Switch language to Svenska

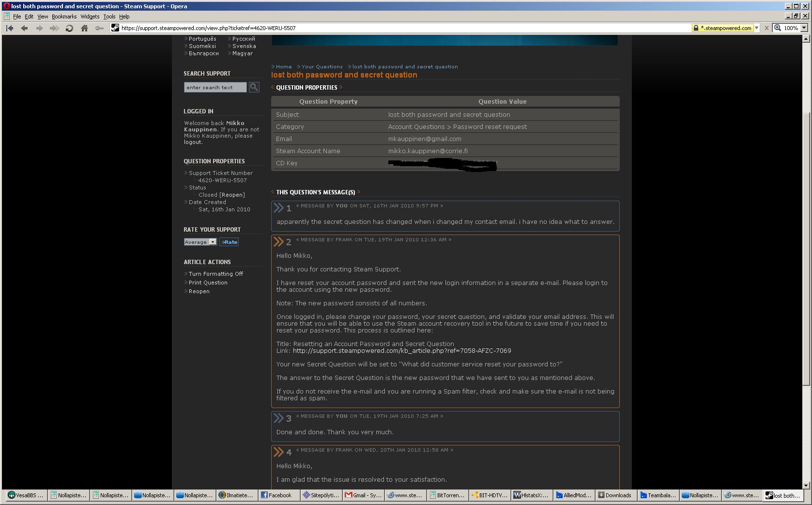(x=244, y=46)
